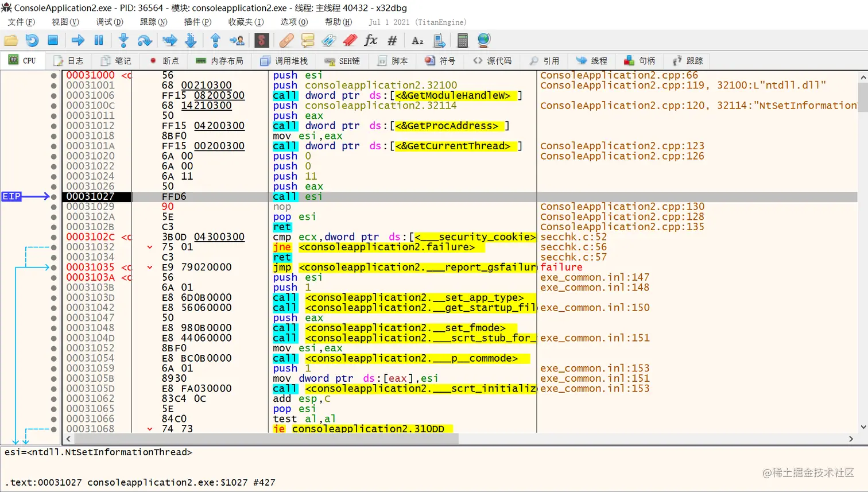
Task: Stop debugging with the stop icon
Action: 53,40
